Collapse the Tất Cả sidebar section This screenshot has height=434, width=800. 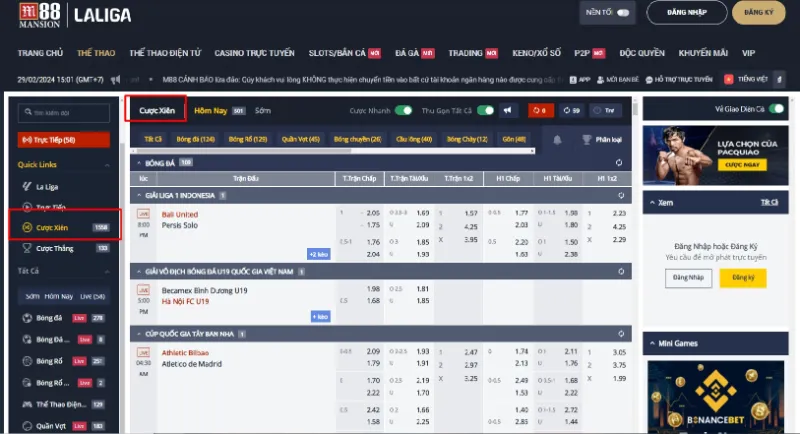(x=107, y=271)
